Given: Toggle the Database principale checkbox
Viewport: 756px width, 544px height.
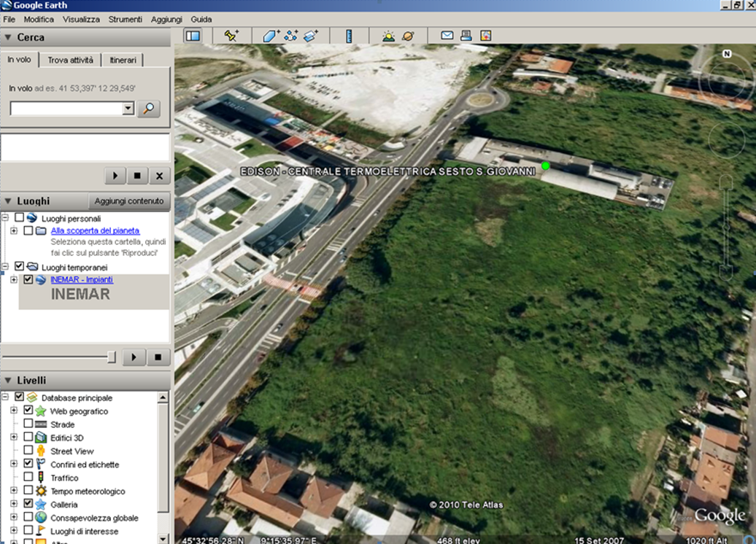Looking at the screenshot, I should (x=19, y=397).
